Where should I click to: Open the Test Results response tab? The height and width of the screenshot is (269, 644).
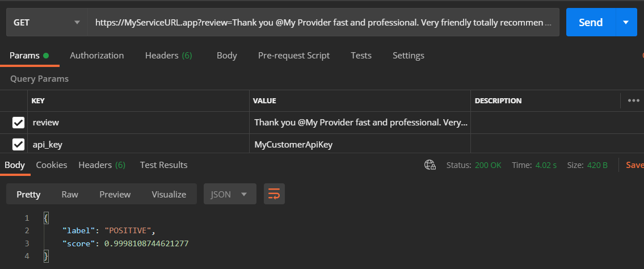click(x=163, y=165)
